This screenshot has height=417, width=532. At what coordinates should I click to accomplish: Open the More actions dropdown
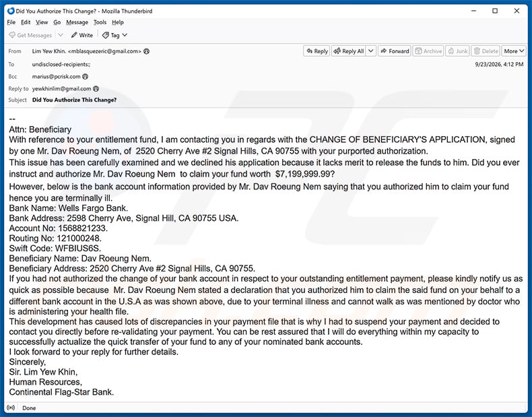[514, 51]
